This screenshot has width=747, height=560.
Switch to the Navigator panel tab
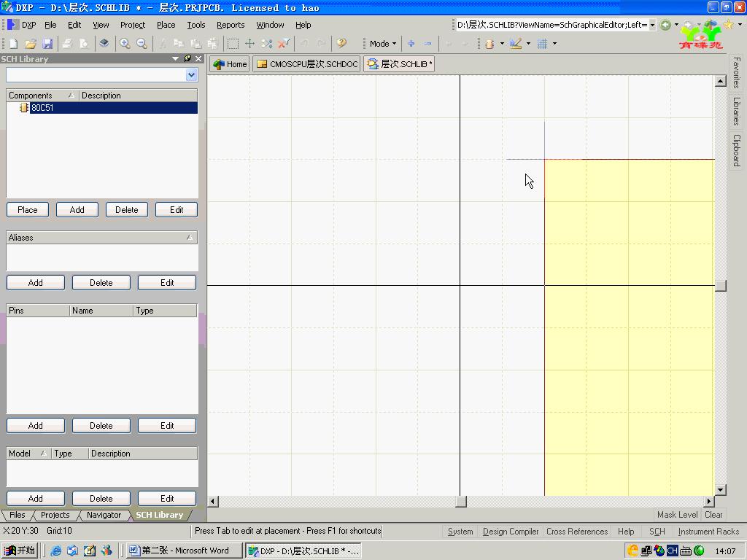tap(104, 515)
